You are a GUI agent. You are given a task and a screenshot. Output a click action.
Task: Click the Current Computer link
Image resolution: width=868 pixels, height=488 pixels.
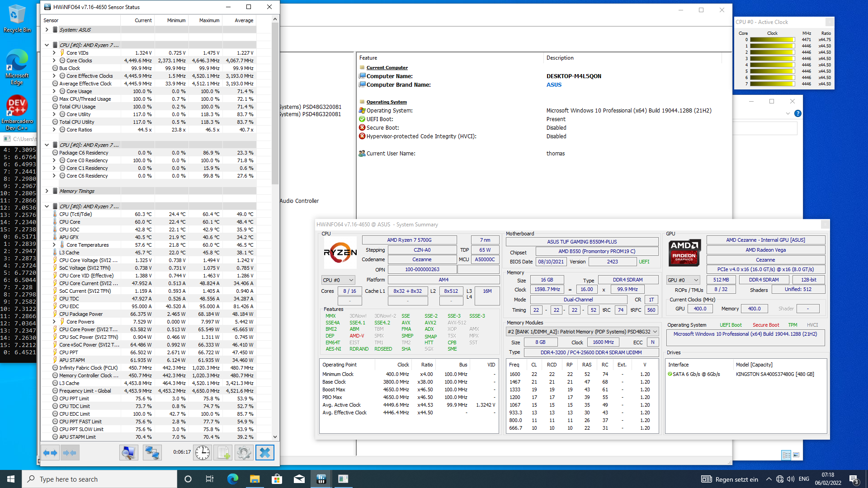pyautogui.click(x=387, y=67)
